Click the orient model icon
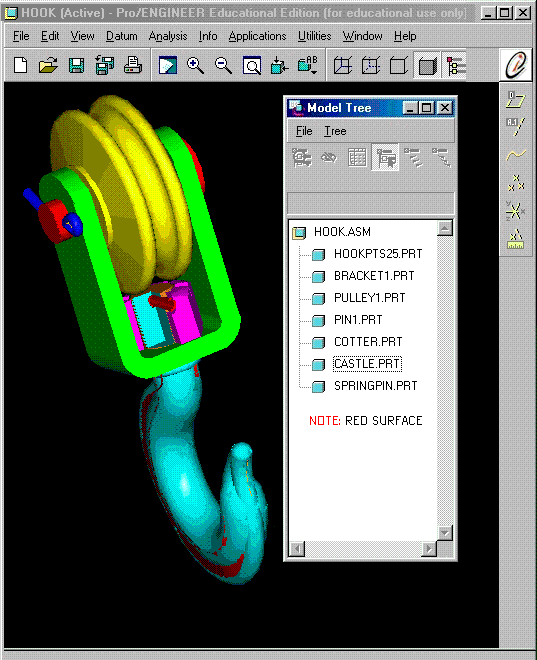 coord(279,66)
